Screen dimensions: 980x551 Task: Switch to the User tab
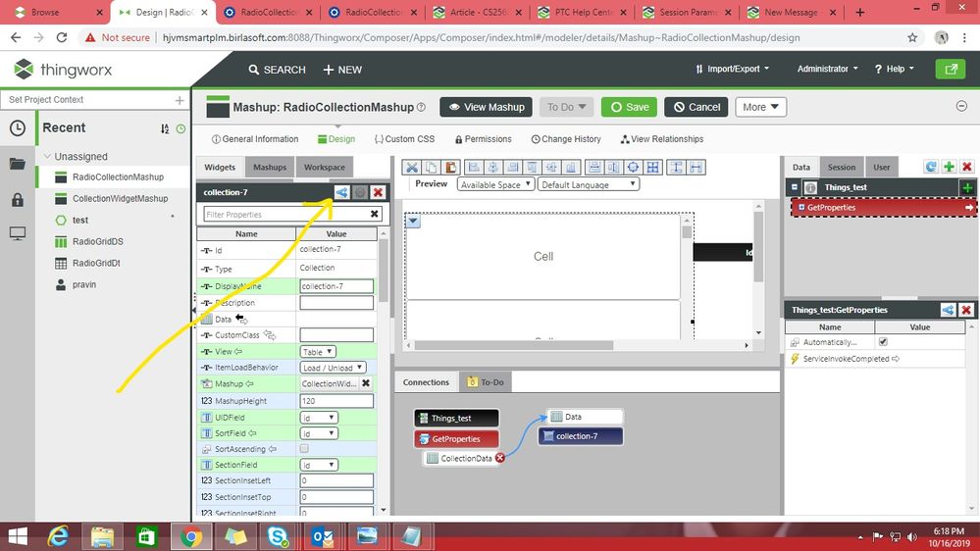881,167
